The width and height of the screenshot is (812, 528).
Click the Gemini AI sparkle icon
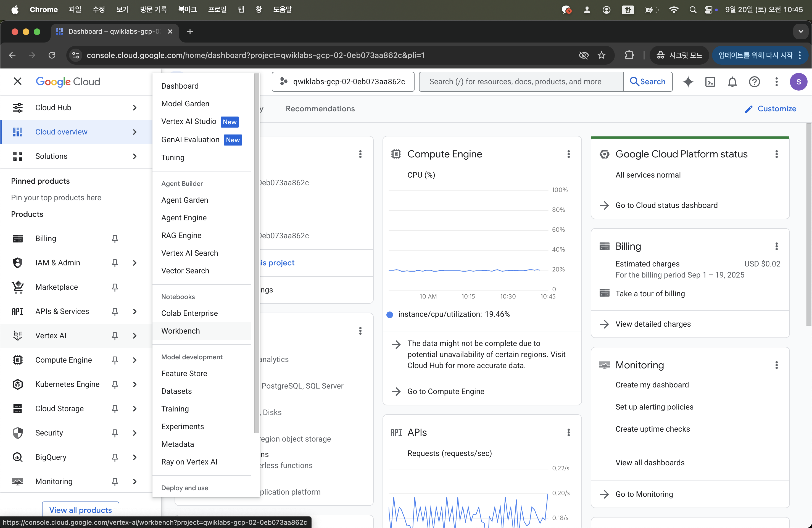688,82
